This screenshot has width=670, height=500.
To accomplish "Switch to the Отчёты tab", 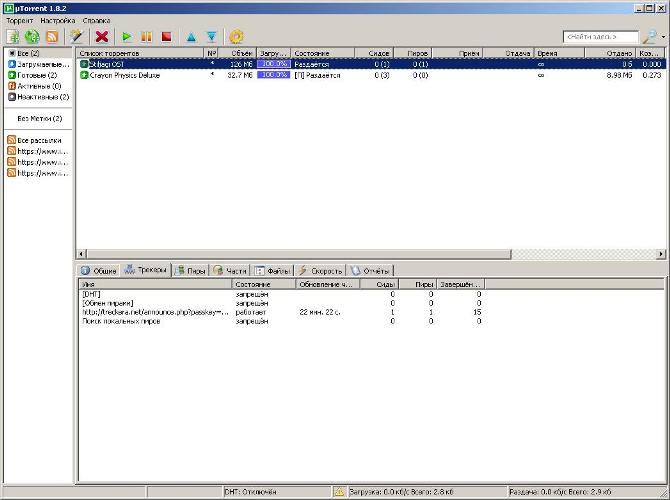I will coord(370,271).
